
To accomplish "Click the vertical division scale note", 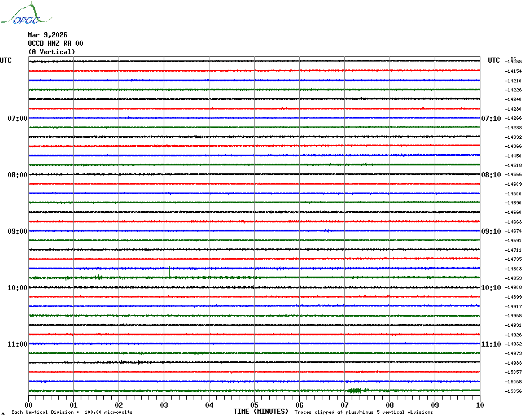I will (x=72, y=412).
